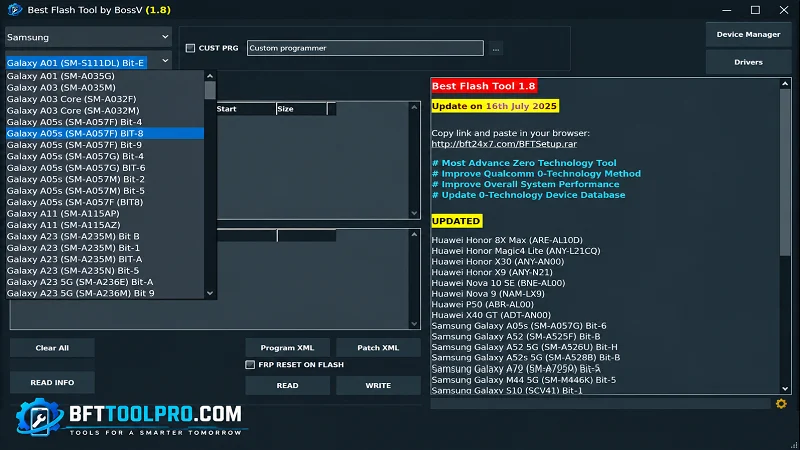Toggle FRP RESET ON FLASH checkbox
This screenshot has height=450, width=800.
coord(250,364)
